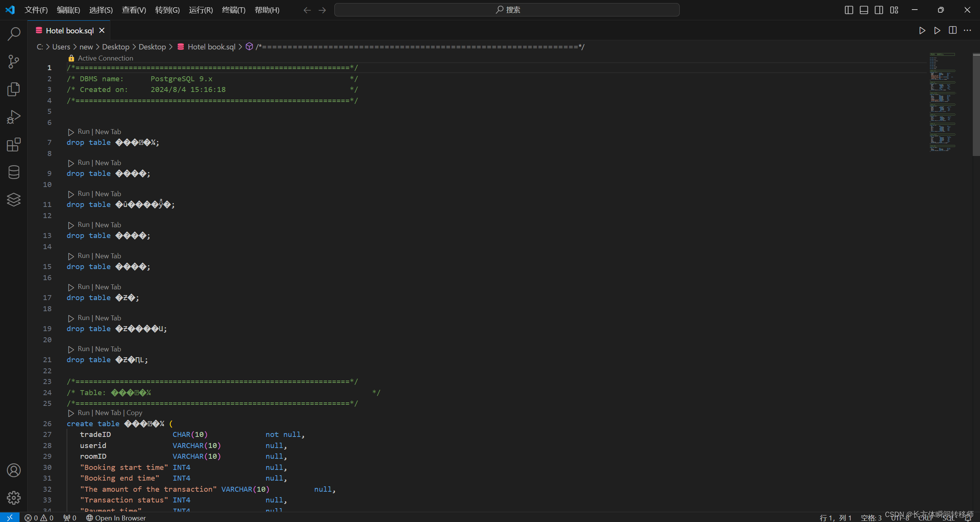980x522 pixels.
Task: Click New Tab above line 21 drop table
Action: click(108, 349)
